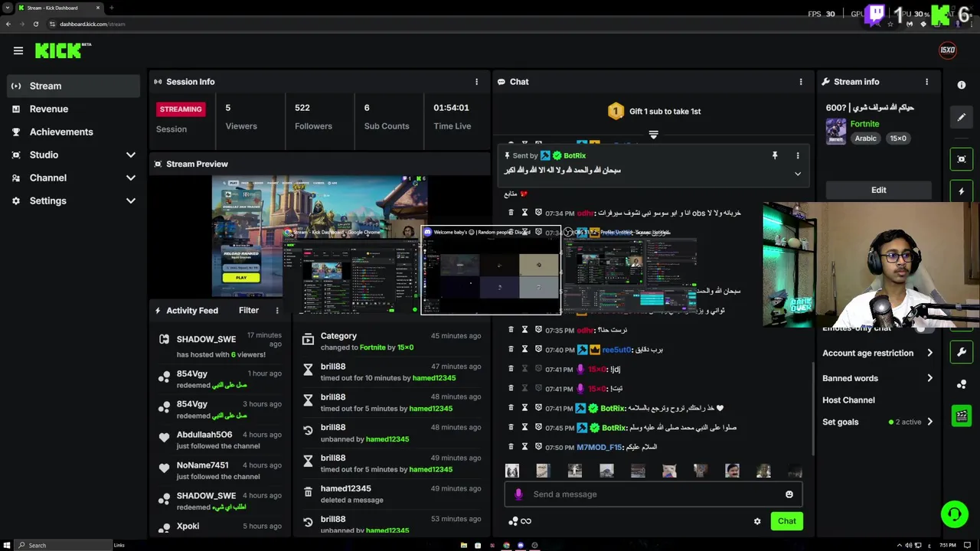The height and width of the screenshot is (551, 980).
Task: Toggle the stream preview focus icon in sidebar
Action: point(962,159)
